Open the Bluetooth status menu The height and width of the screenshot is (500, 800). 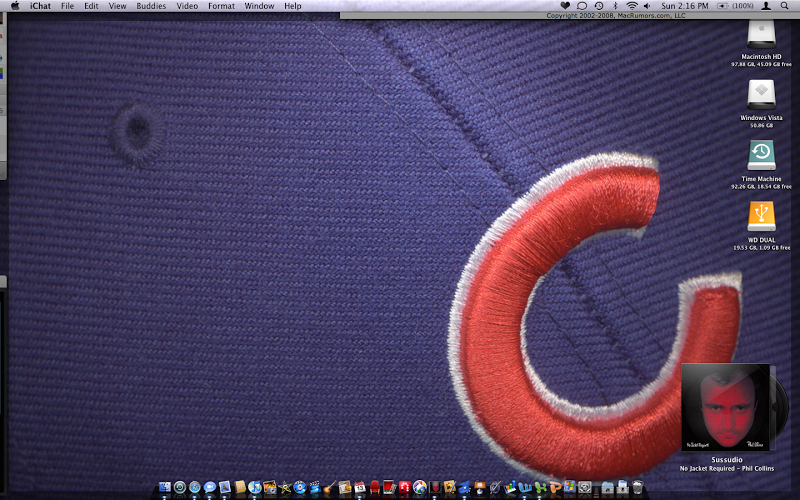615,6
